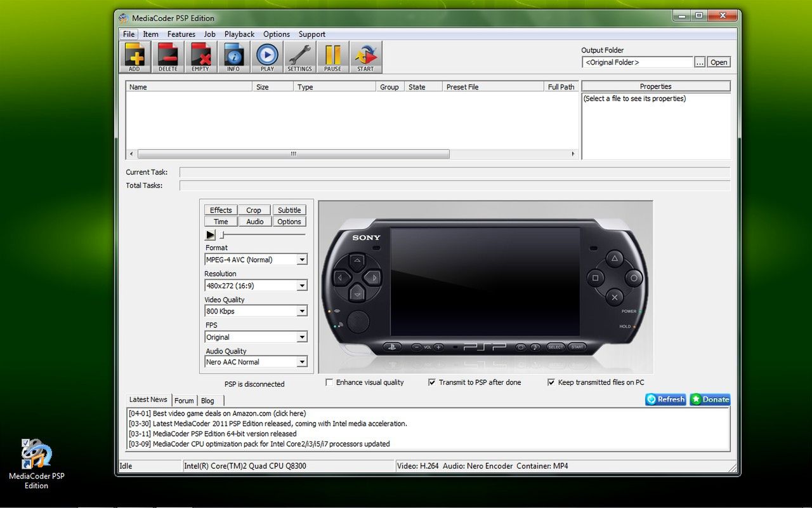Screen dimensions: 812x508
Task: Open the Playback menu
Action: click(239, 34)
